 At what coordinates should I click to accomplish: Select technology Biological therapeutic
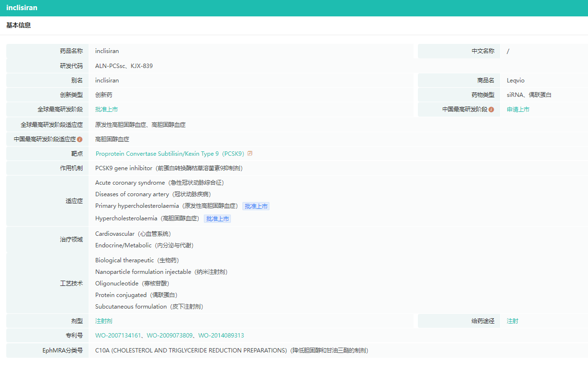pos(124,260)
